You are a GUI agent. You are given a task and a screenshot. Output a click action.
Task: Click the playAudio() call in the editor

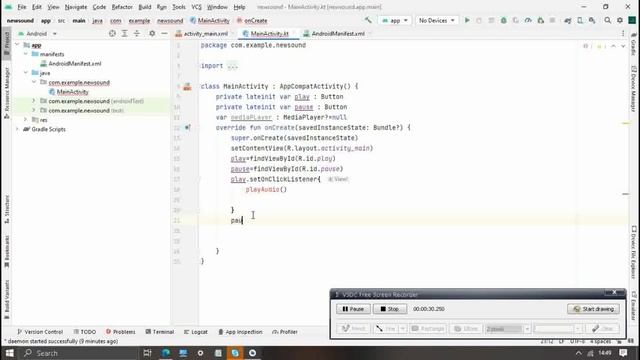point(266,189)
